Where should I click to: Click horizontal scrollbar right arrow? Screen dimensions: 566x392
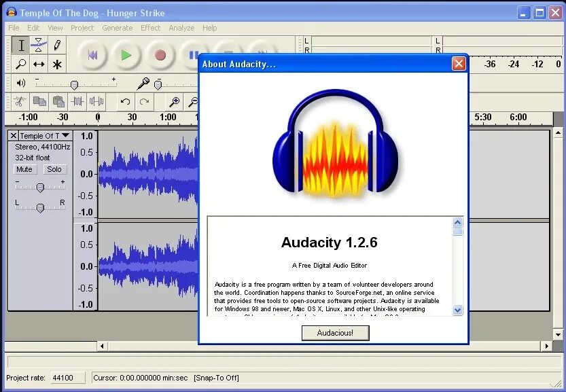point(546,346)
